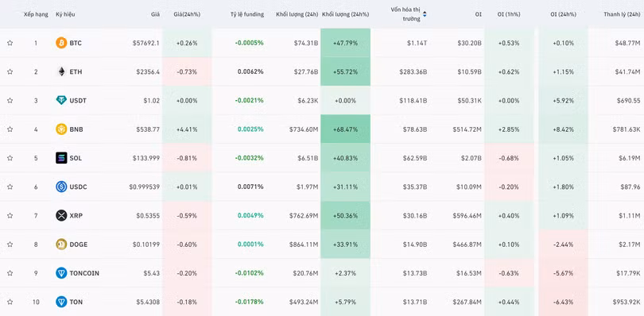Viewport: 644px width, 316px height.
Task: Click DOGE price $0.10199
Action: point(145,245)
